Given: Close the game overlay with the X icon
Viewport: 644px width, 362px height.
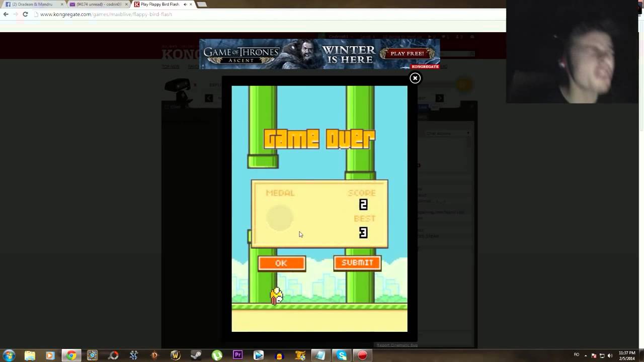Looking at the screenshot, I should [x=415, y=78].
